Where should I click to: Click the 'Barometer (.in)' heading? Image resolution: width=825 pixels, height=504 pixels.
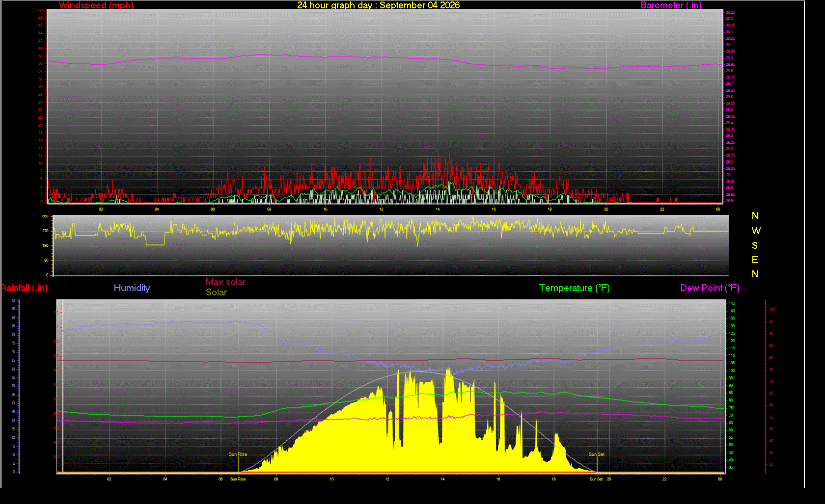671,5
